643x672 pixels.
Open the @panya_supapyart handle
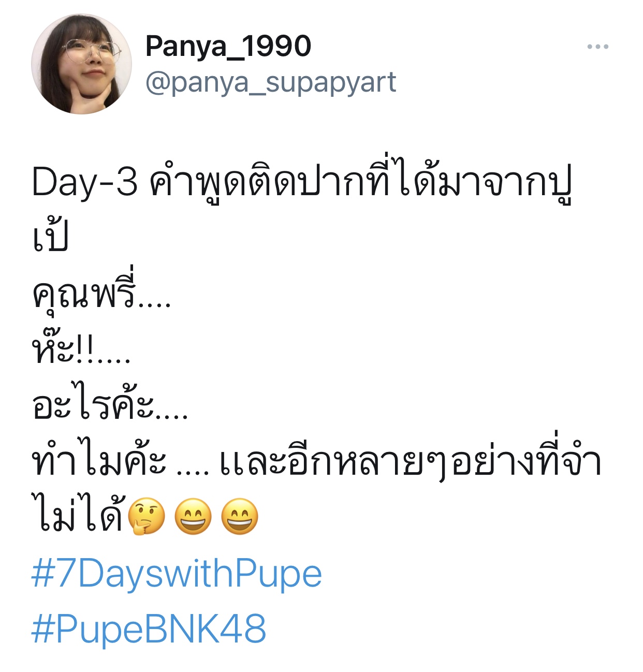[x=271, y=83]
